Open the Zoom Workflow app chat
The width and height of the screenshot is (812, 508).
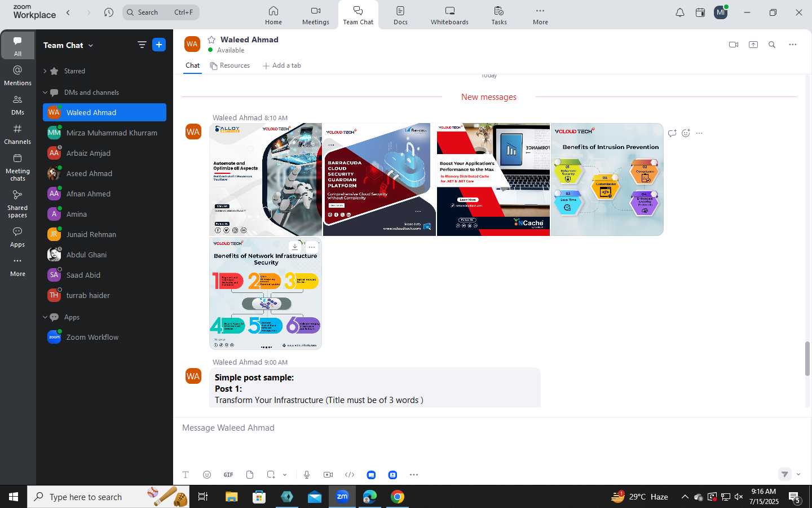(104, 337)
